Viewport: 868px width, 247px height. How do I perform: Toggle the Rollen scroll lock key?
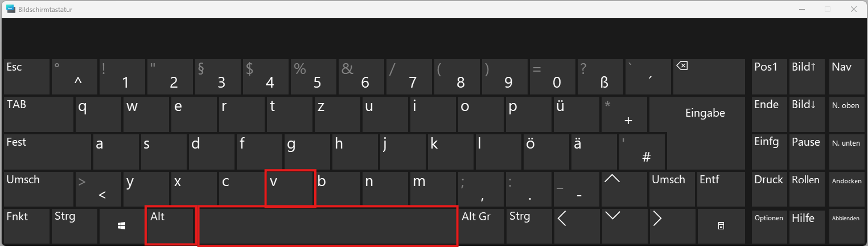[806, 188]
